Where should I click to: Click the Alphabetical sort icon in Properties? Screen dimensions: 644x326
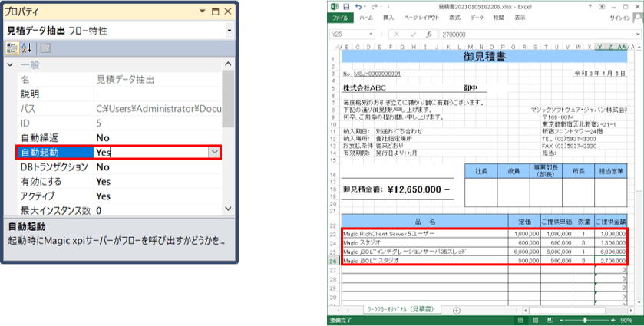click(x=27, y=48)
